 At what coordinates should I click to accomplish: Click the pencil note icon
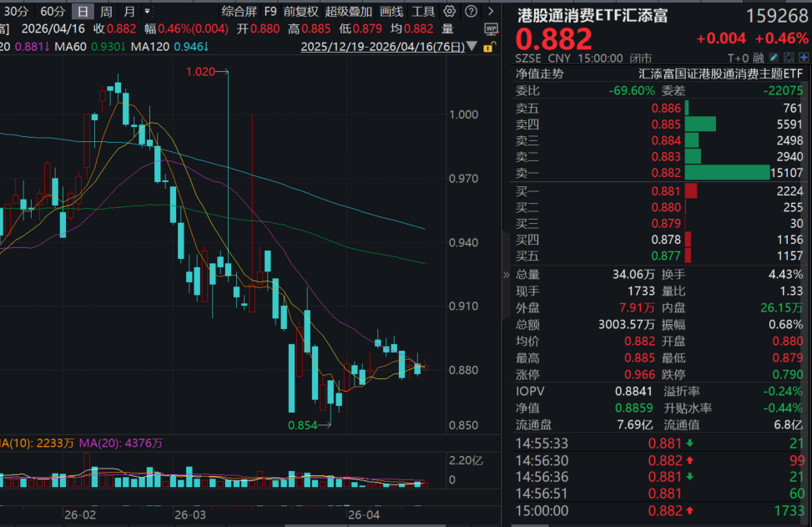pos(774,58)
